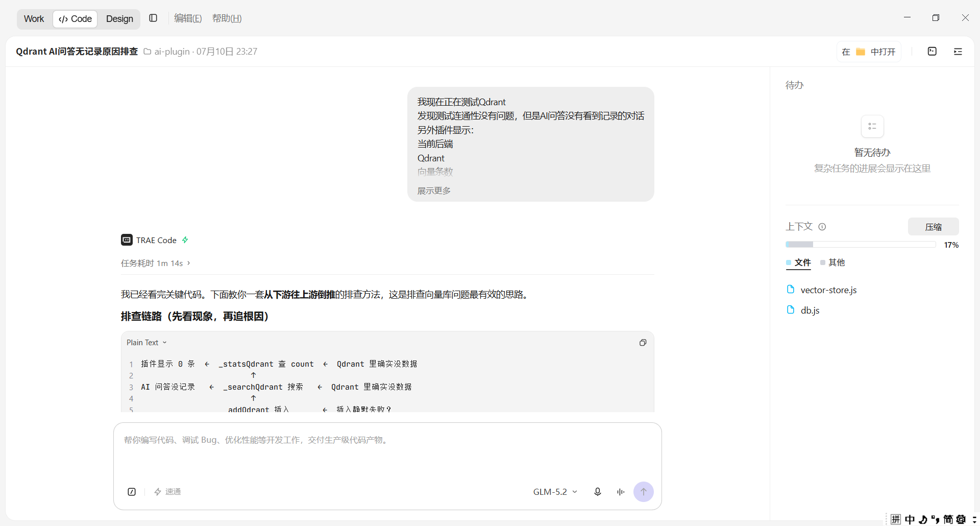
Task: Click code line 3 with _searchQdrant
Action: [276, 387]
